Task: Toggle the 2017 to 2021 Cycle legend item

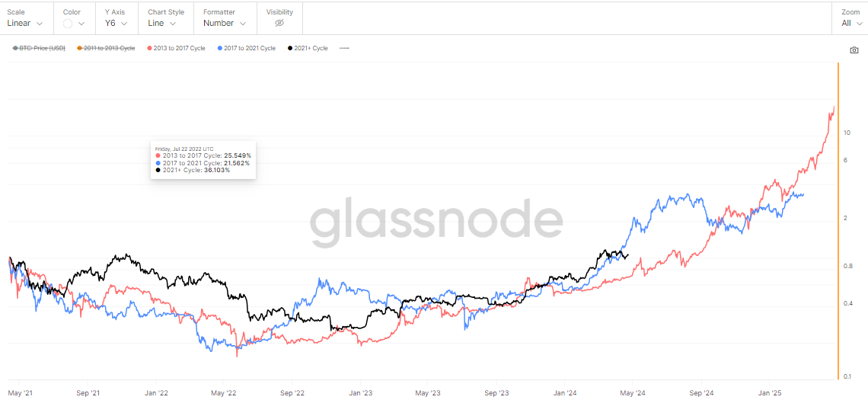Action: (246, 48)
